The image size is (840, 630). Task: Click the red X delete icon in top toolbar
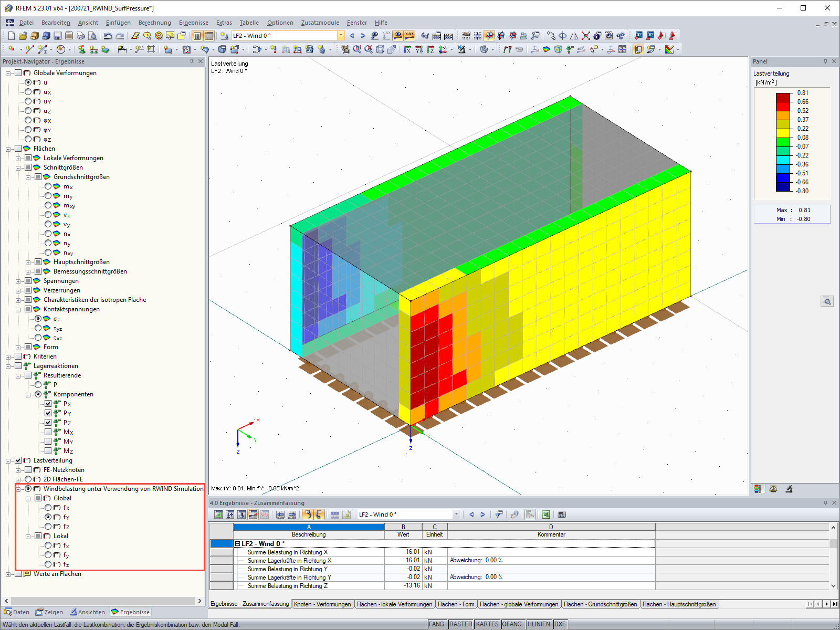[586, 36]
